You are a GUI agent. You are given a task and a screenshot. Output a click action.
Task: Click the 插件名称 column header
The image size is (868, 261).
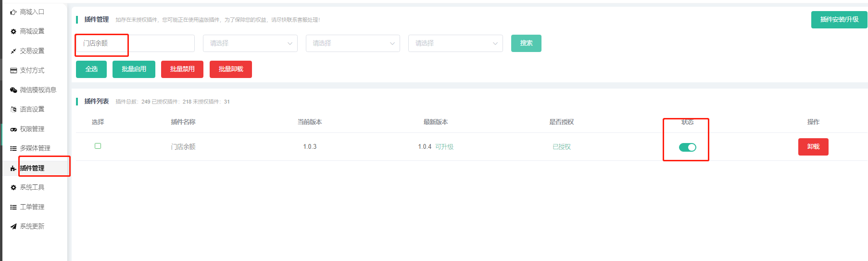tap(183, 122)
